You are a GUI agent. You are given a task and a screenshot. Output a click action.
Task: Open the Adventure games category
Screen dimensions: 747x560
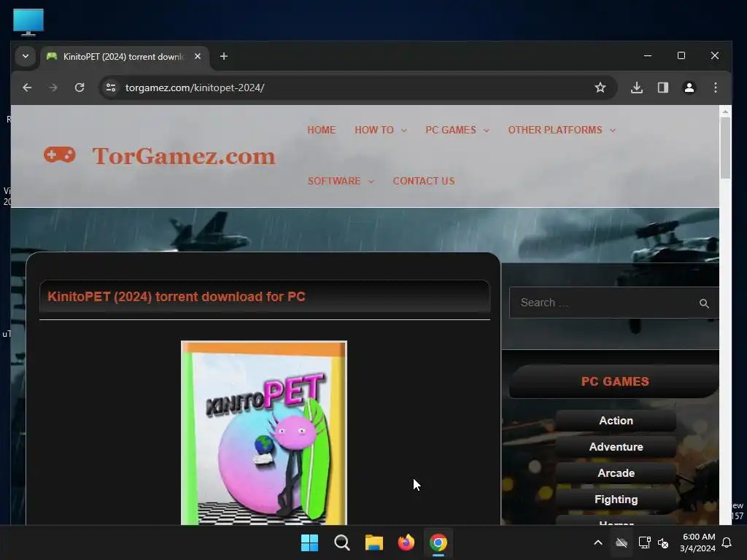pyautogui.click(x=616, y=447)
